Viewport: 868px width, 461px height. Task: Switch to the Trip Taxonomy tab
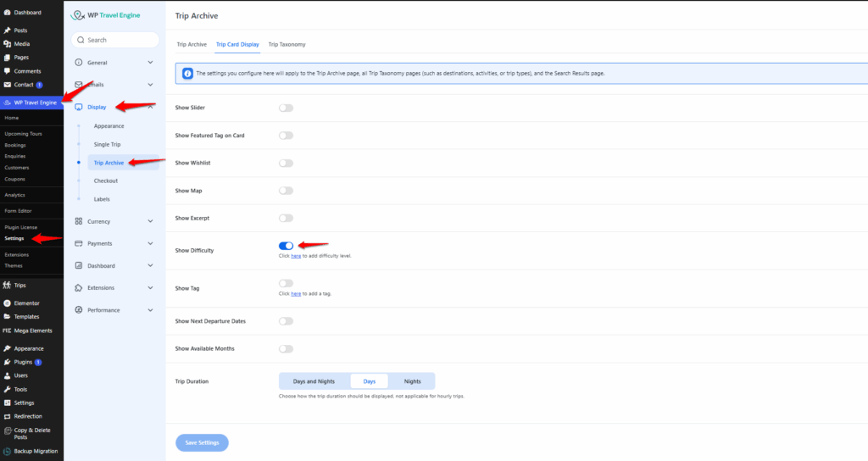[287, 44]
